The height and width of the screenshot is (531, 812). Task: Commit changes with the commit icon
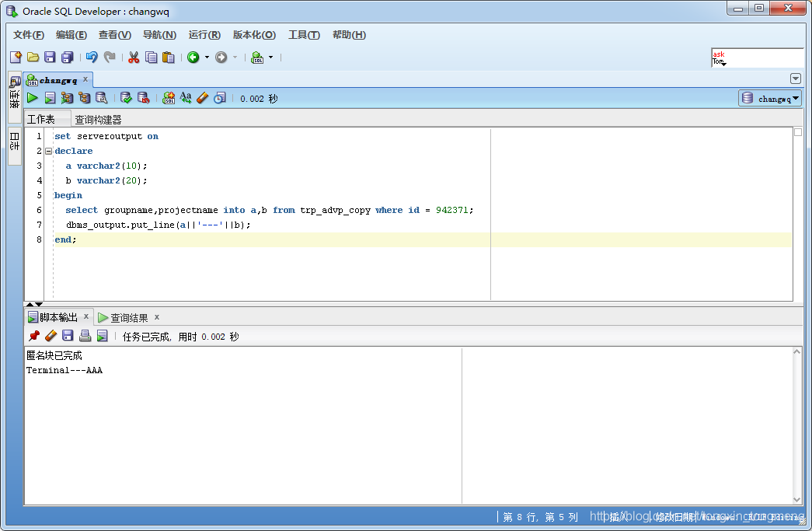click(x=126, y=98)
